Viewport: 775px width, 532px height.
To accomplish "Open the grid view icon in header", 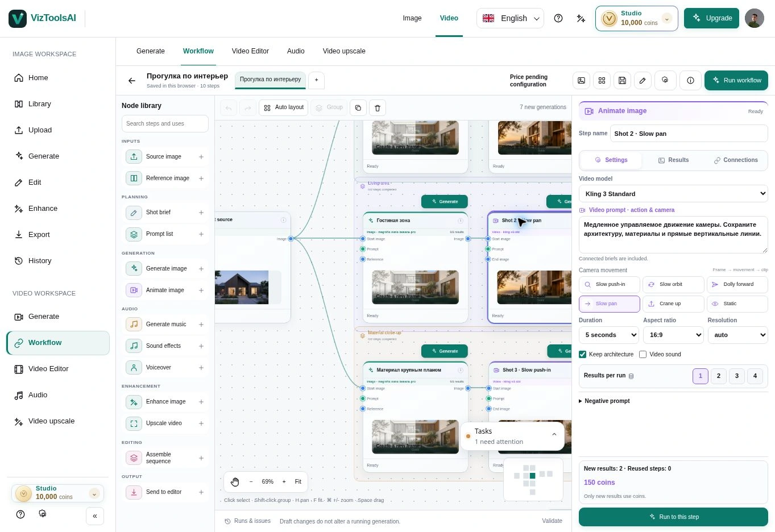I will (x=602, y=81).
